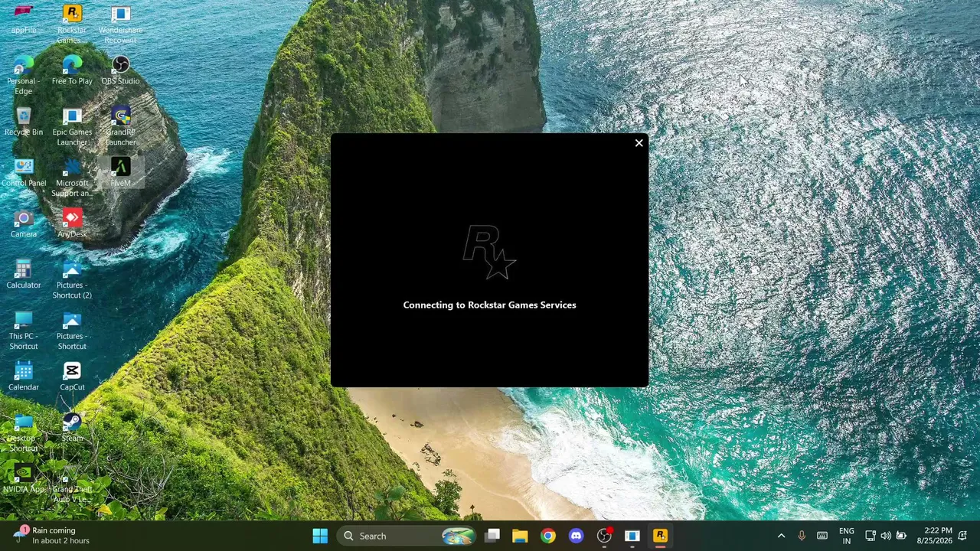Screen dimensions: 980x551
Task: Select the Steam desktop shortcut
Action: [72, 428]
